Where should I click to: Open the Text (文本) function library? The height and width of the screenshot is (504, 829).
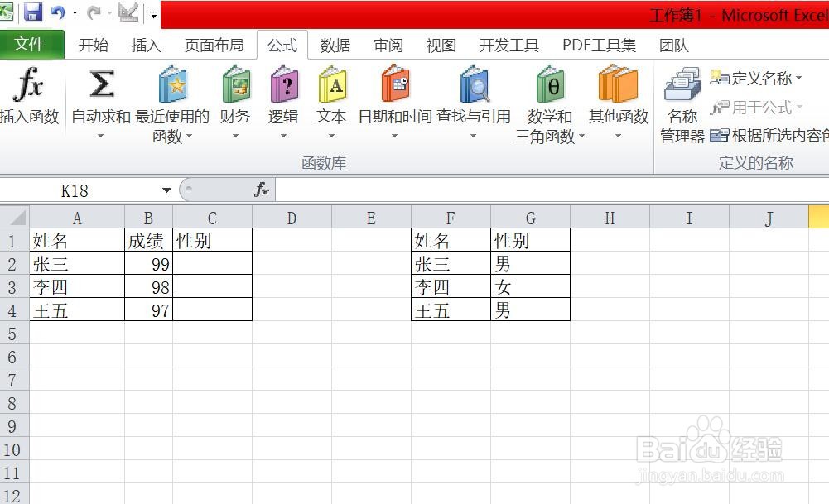point(331,102)
